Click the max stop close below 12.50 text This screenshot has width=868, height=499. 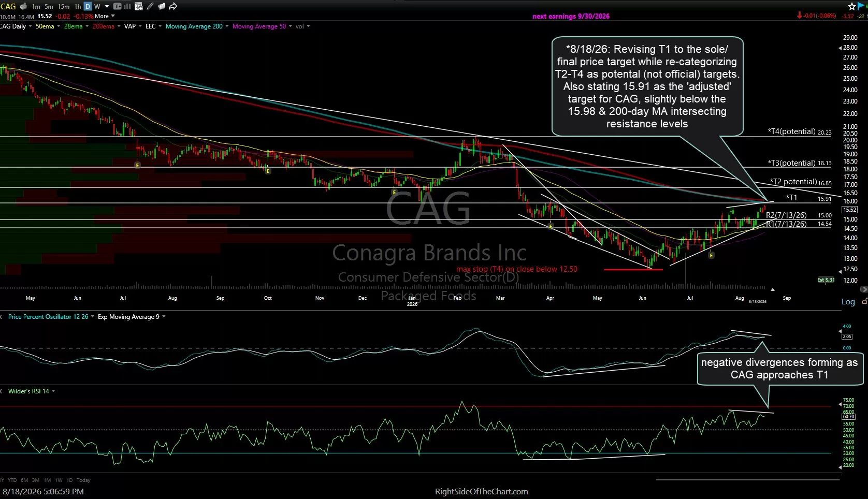pos(517,269)
